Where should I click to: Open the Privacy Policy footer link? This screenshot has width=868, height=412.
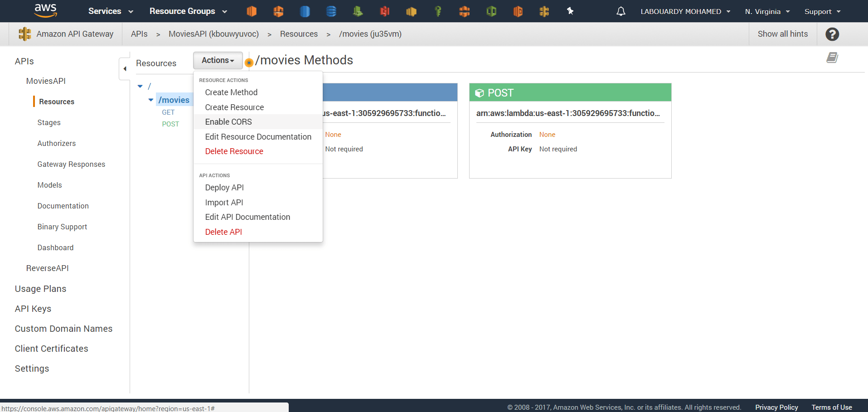(776, 407)
